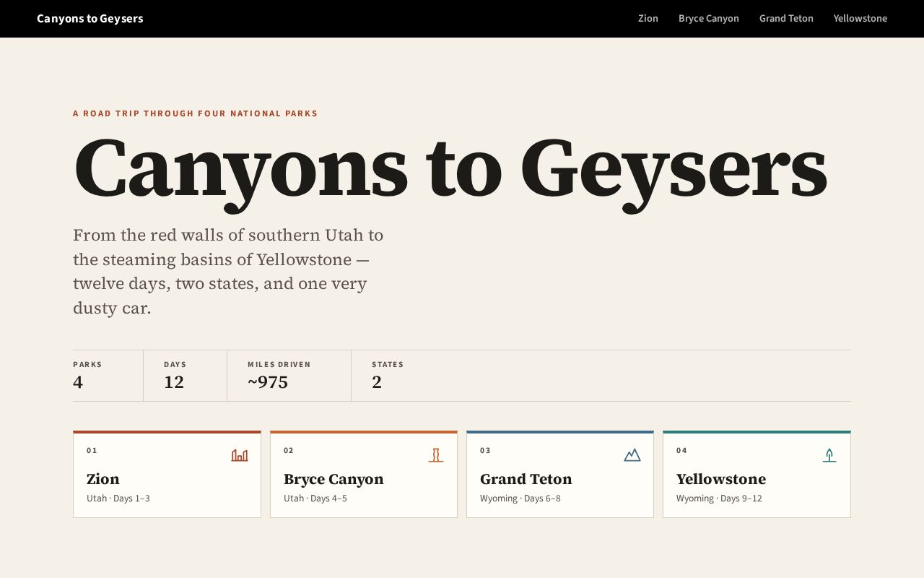This screenshot has width=924, height=578.
Task: Click the STATES stat label
Action: click(x=388, y=365)
